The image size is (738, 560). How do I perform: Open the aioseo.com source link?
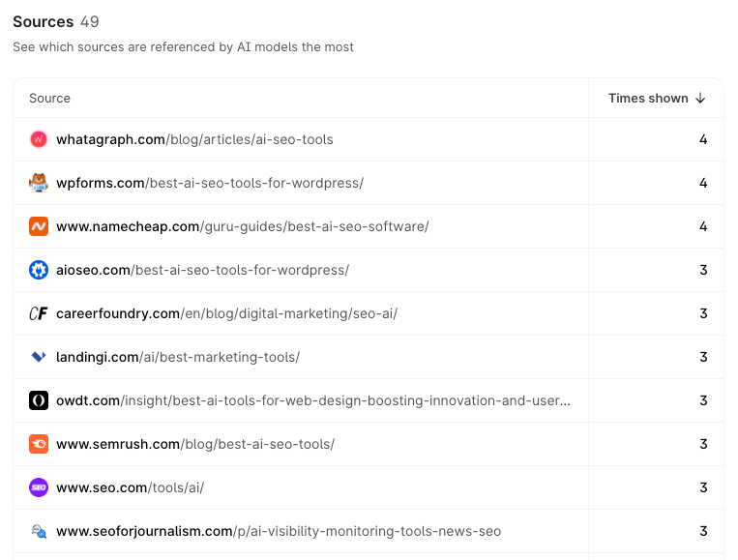pyautogui.click(x=202, y=270)
